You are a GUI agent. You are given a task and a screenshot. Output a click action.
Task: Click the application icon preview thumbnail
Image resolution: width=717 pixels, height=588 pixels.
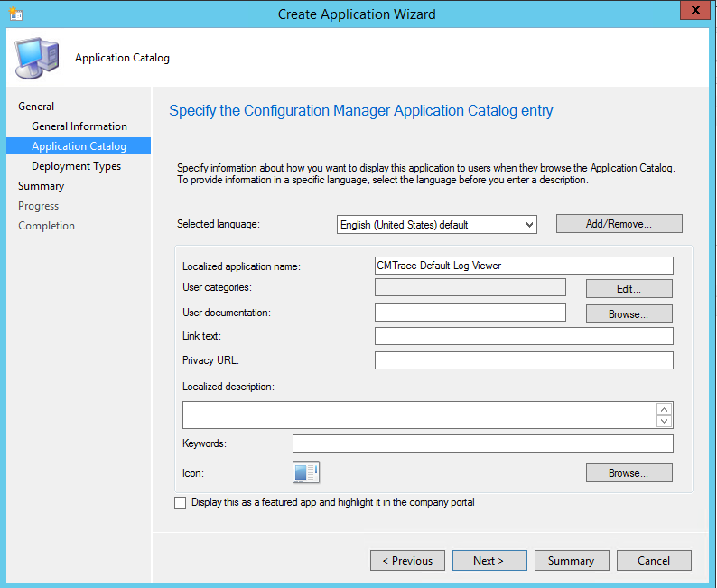tap(306, 471)
